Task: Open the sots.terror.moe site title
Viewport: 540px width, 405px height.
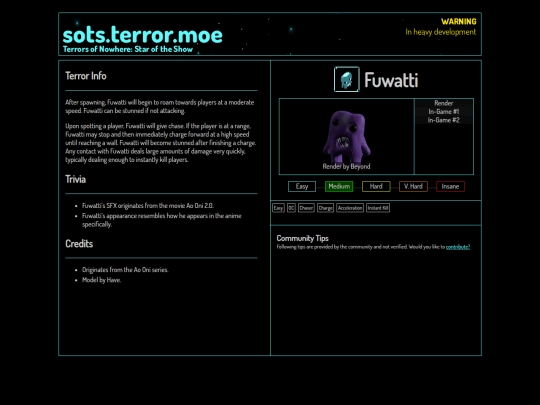Action: point(143,35)
